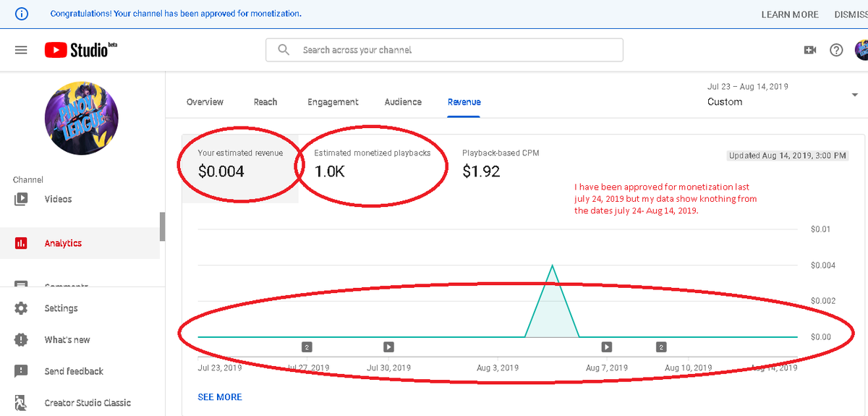This screenshot has width=868, height=416.
Task: Click LEARN MORE in the banner
Action: (790, 14)
